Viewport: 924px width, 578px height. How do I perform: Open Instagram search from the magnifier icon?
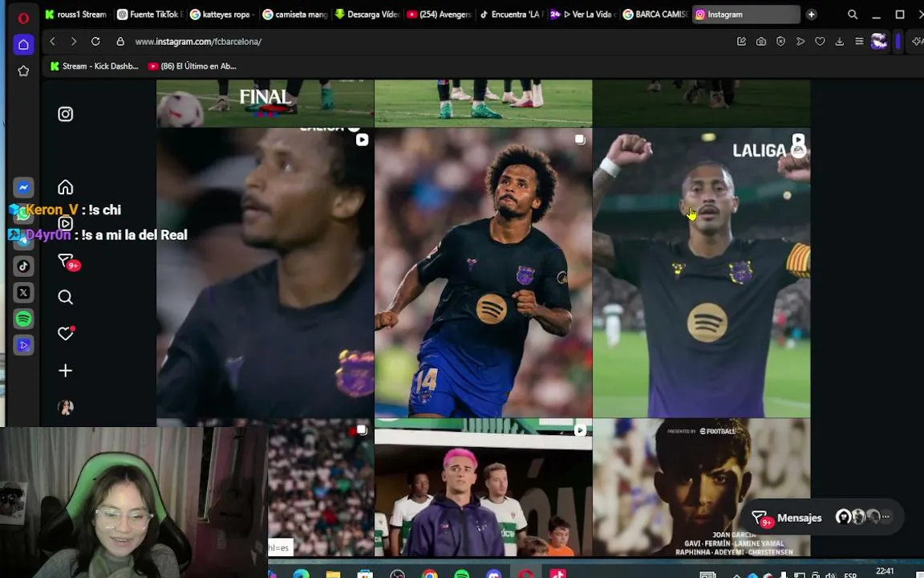66,297
